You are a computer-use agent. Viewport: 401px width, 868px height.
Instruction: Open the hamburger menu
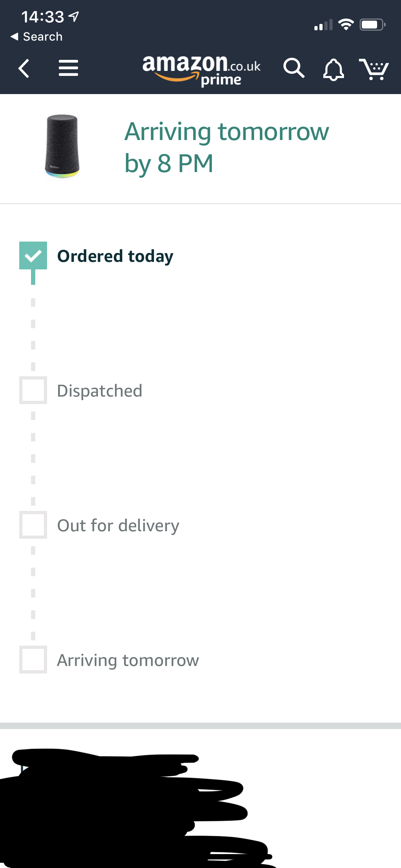(x=68, y=68)
